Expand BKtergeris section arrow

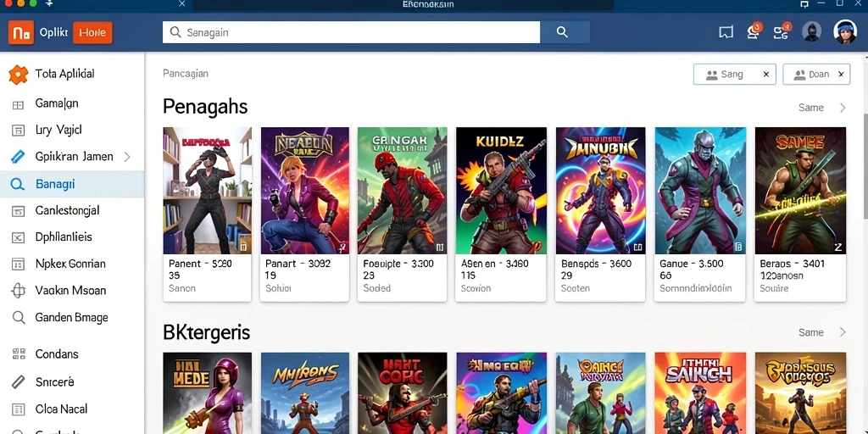pyautogui.click(x=843, y=332)
